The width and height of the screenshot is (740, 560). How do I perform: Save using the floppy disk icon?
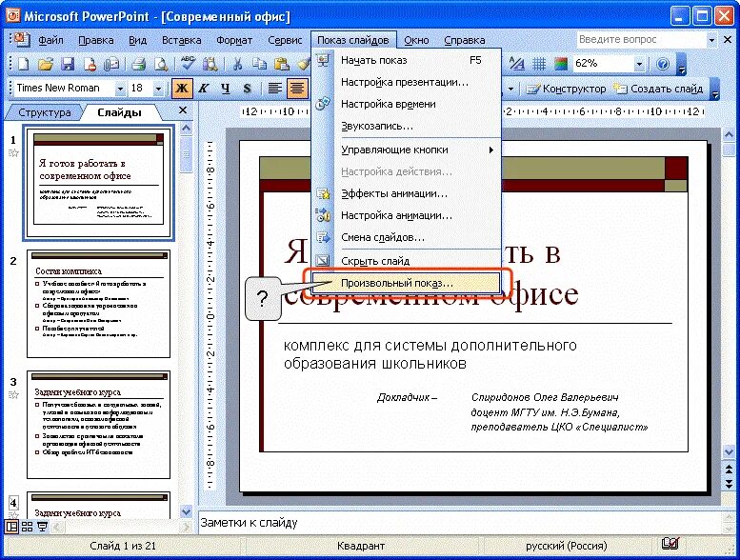(68, 64)
